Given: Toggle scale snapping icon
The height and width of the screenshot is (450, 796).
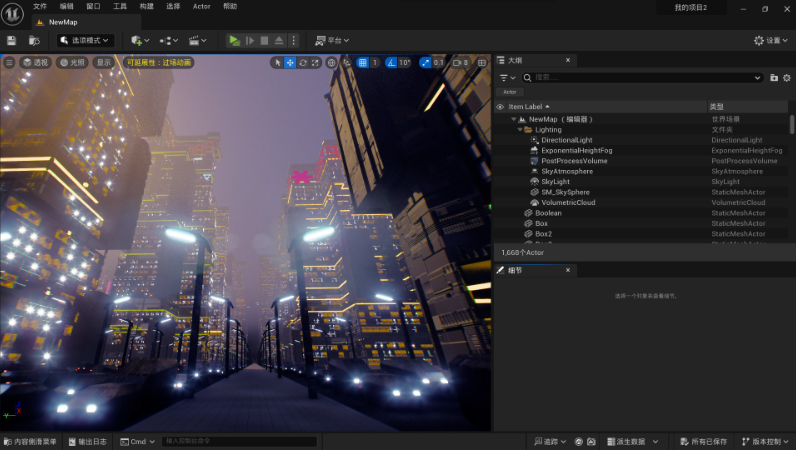Looking at the screenshot, I should 425,62.
